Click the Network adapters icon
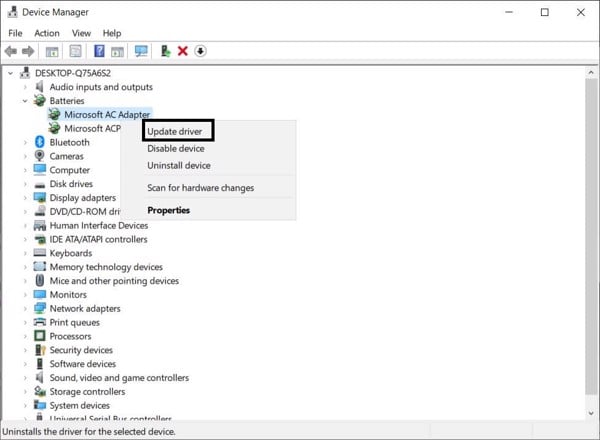Screen dimensions: 600x440 [40, 308]
